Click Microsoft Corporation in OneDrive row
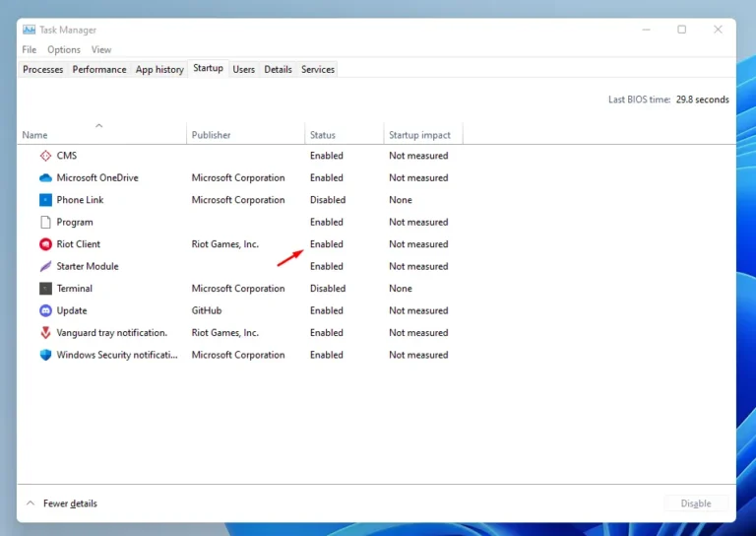The height and width of the screenshot is (536, 756). [x=238, y=178]
